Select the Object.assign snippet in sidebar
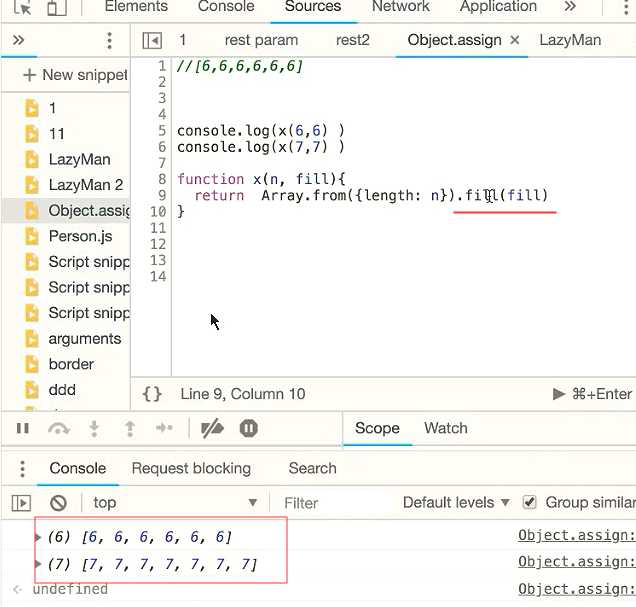The image size is (636, 607). click(x=89, y=211)
